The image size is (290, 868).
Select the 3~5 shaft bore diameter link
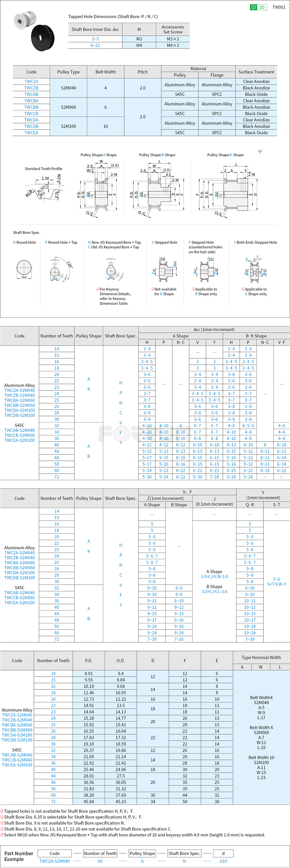(95, 39)
